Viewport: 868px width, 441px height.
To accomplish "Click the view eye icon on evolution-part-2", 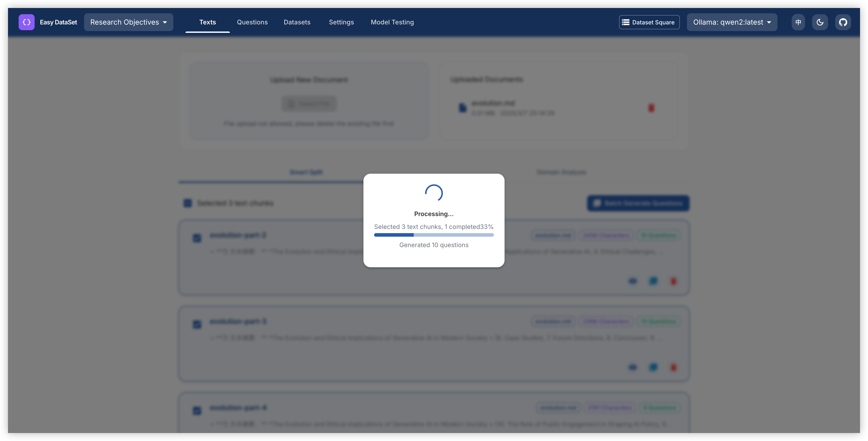I will point(632,281).
